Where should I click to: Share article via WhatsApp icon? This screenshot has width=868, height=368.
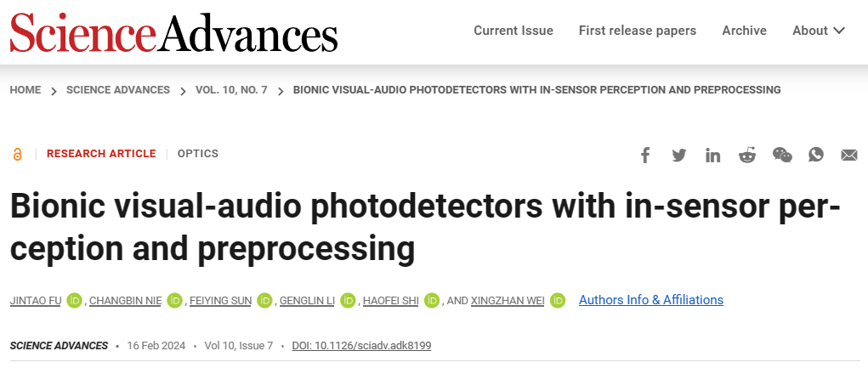click(816, 155)
